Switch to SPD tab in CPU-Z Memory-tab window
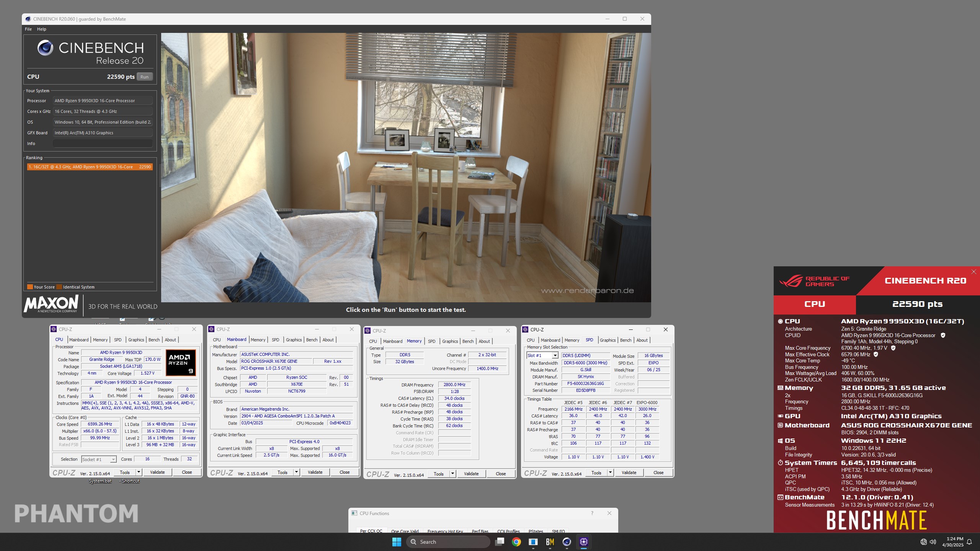The height and width of the screenshot is (551, 980). coord(431,341)
